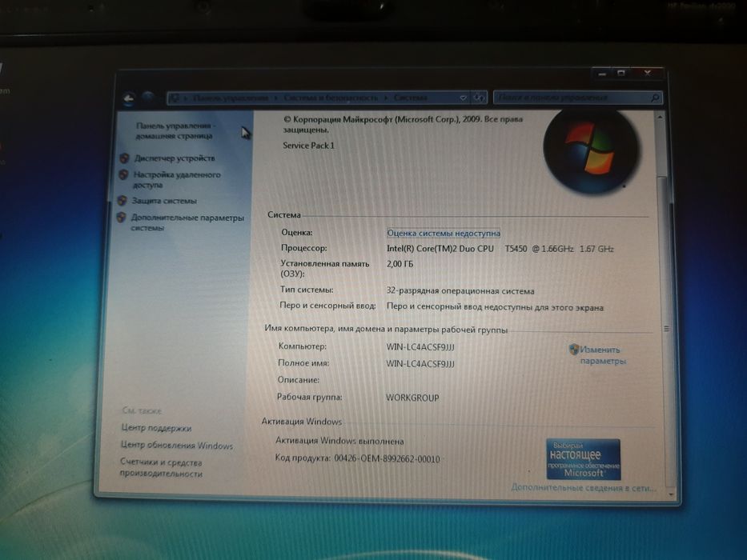Viewport: 747px width, 560px height.
Task: Open Защита системы
Action: click(x=164, y=201)
